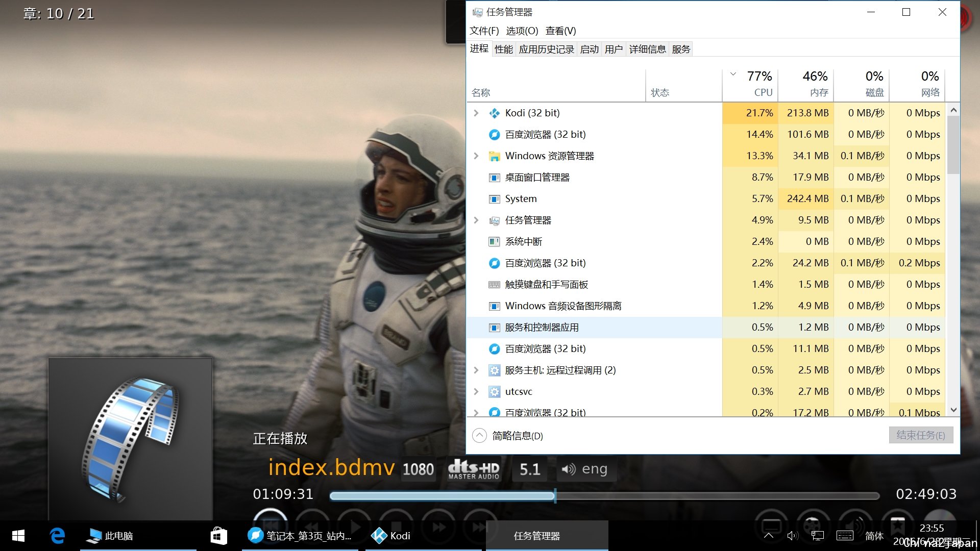The width and height of the screenshot is (980, 551).
Task: Open 此电脑 from the taskbar
Action: [x=138, y=536]
